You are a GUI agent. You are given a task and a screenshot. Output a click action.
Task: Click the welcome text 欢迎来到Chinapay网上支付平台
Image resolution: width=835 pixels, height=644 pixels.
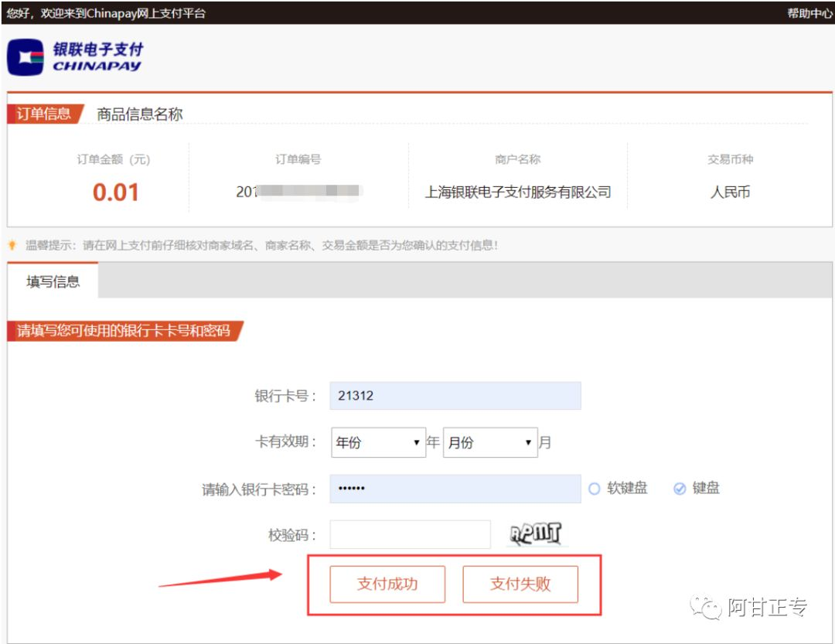123,13
